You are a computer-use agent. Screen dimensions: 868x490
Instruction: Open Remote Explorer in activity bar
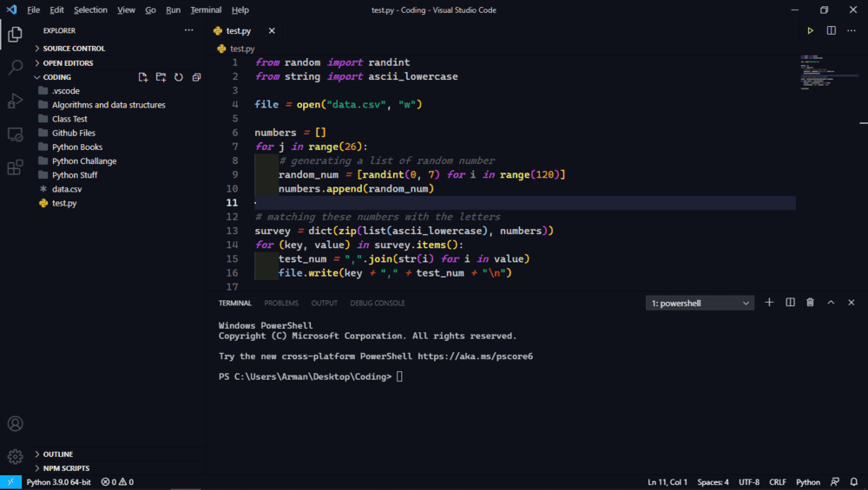pos(15,134)
